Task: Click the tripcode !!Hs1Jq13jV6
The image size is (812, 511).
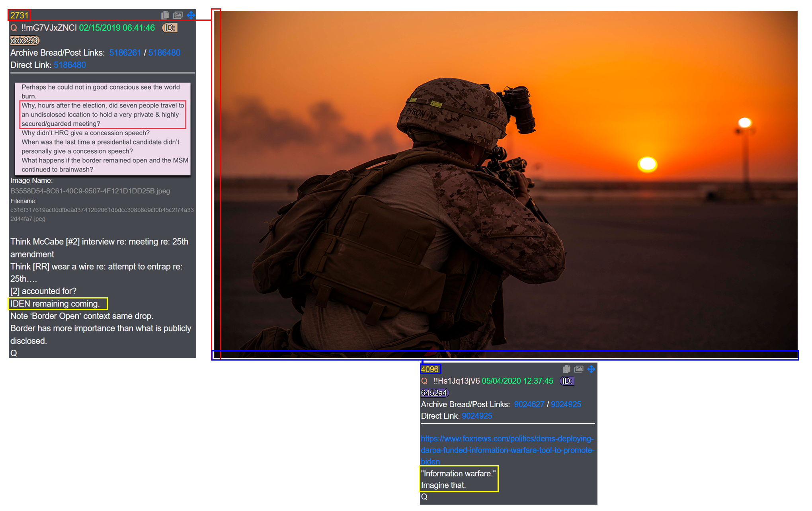Action: pyautogui.click(x=457, y=381)
